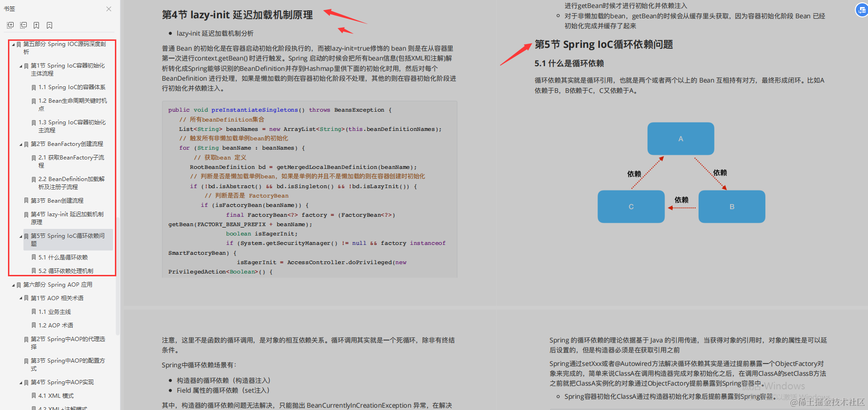Collapse 第4节 Spring中AOP实现 node
This screenshot has height=410, width=868.
21,383
